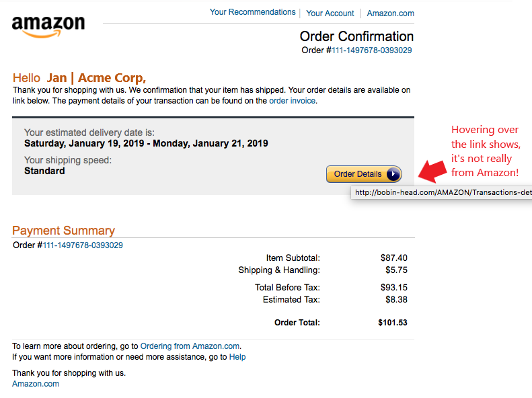
Task: Click order number link under Payment Summary
Action: click(x=83, y=245)
